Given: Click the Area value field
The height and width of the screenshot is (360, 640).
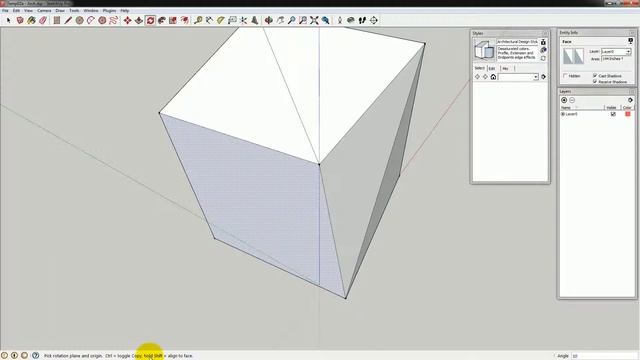Looking at the screenshot, I should (x=616, y=59).
